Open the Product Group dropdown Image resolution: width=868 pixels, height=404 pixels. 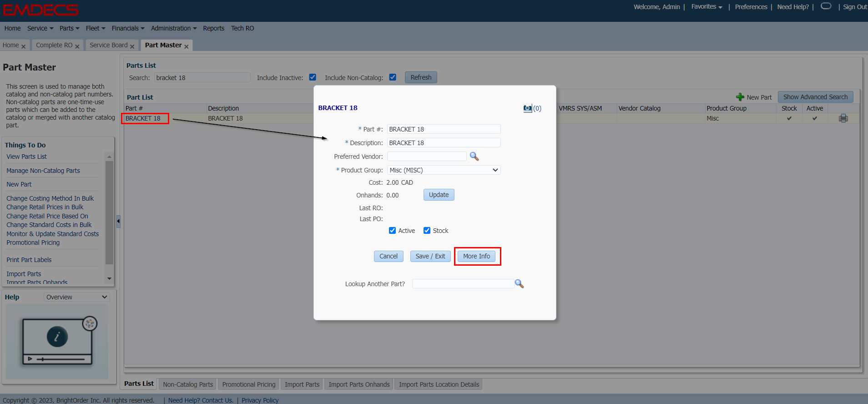[x=444, y=170]
